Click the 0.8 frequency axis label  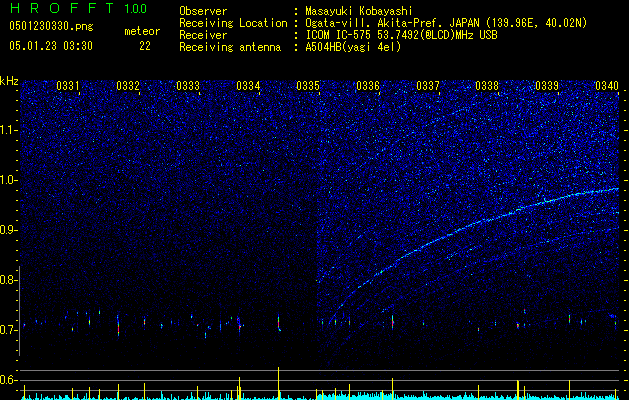click(x=9, y=280)
